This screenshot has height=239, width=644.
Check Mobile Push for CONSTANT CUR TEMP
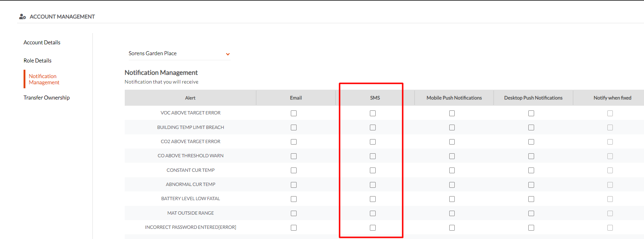pos(452,170)
